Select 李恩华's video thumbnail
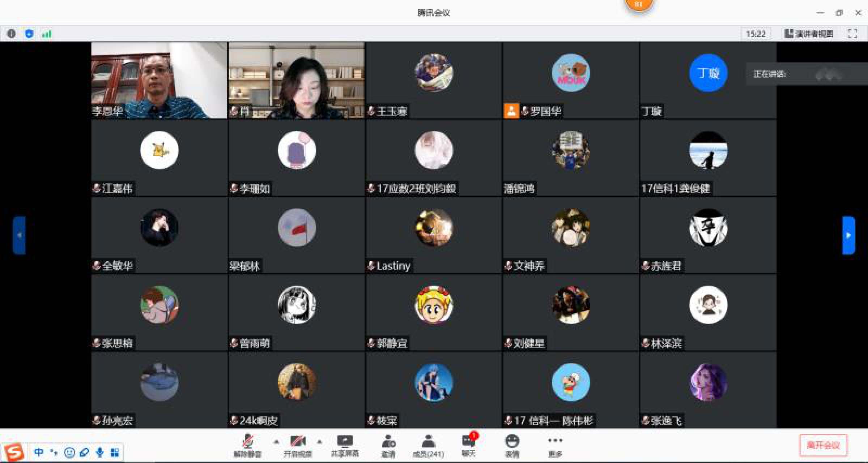This screenshot has height=463, width=868. pos(159,80)
